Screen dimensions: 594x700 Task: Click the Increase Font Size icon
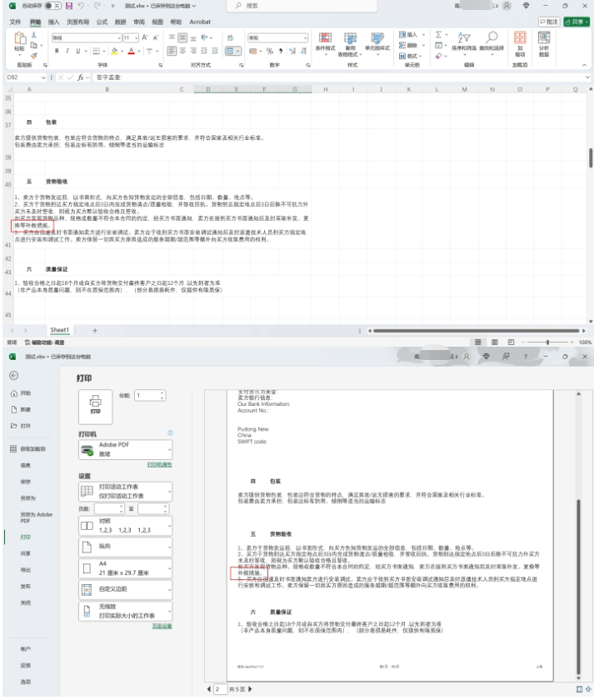tap(145, 38)
